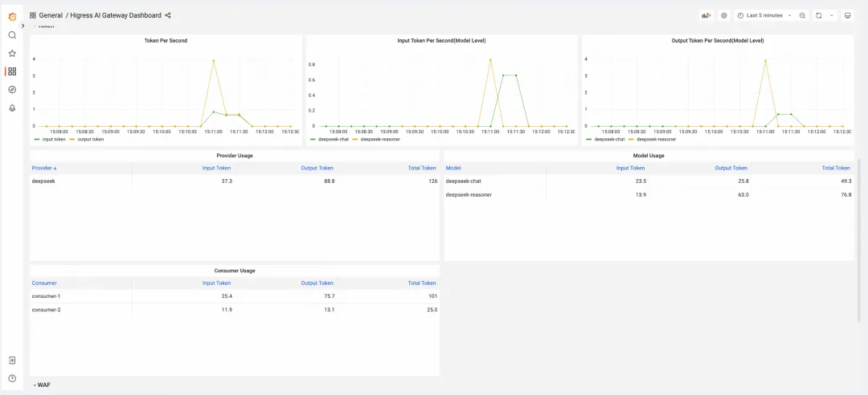The height and width of the screenshot is (395, 868).
Task: Click the 88.8 output token value
Action: pyautogui.click(x=330, y=181)
